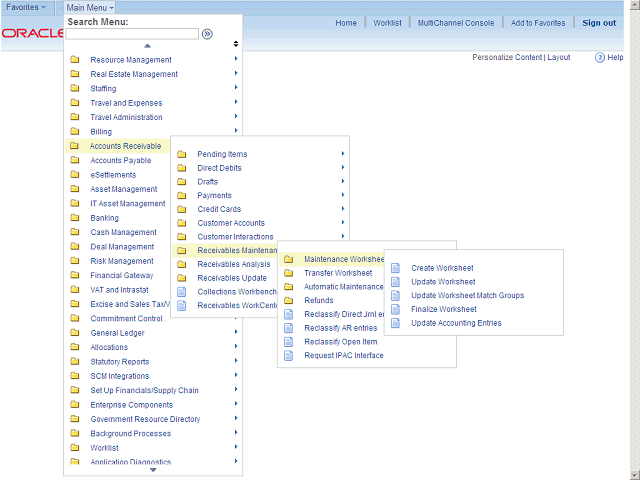This screenshot has height=480, width=640.
Task: Click folder icon beside Credit Cards
Action: [x=182, y=209]
